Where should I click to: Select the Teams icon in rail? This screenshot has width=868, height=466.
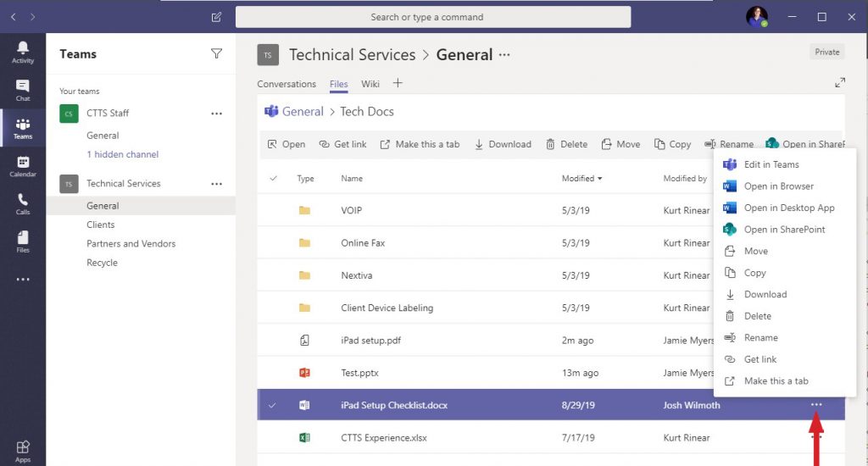click(x=23, y=128)
